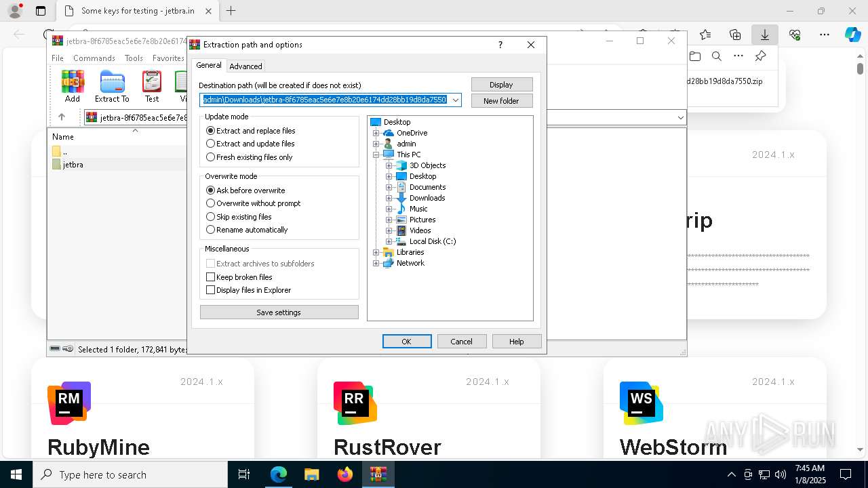Click browser essentials heart icon
The image size is (868, 488).
point(795,35)
